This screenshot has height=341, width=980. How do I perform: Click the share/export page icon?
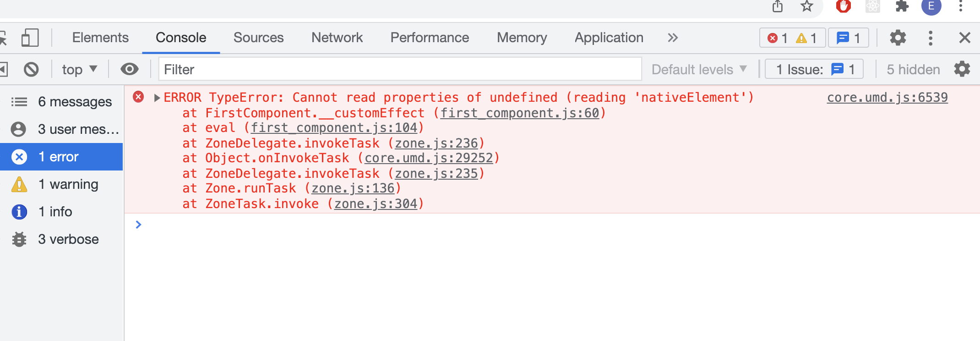tap(777, 7)
